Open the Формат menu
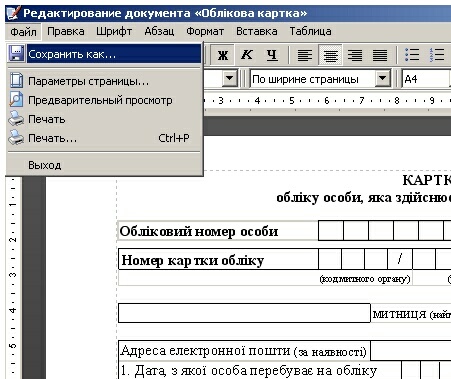 pyautogui.click(x=205, y=31)
